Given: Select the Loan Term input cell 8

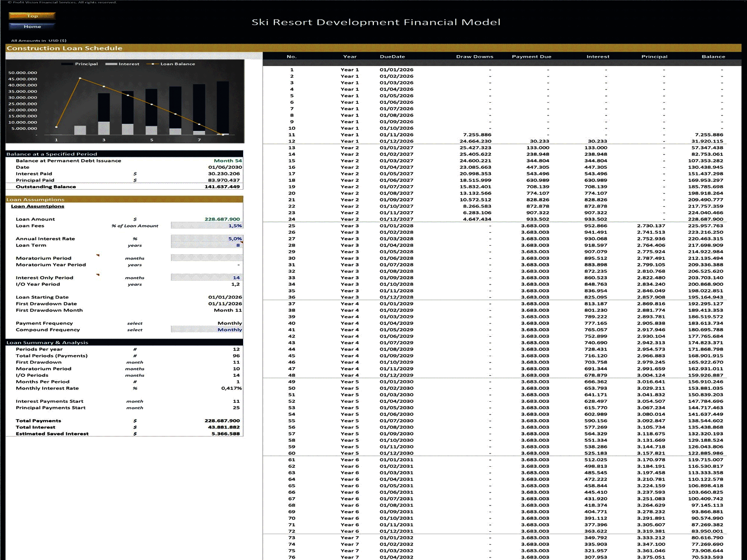Looking at the screenshot, I should point(207,245).
